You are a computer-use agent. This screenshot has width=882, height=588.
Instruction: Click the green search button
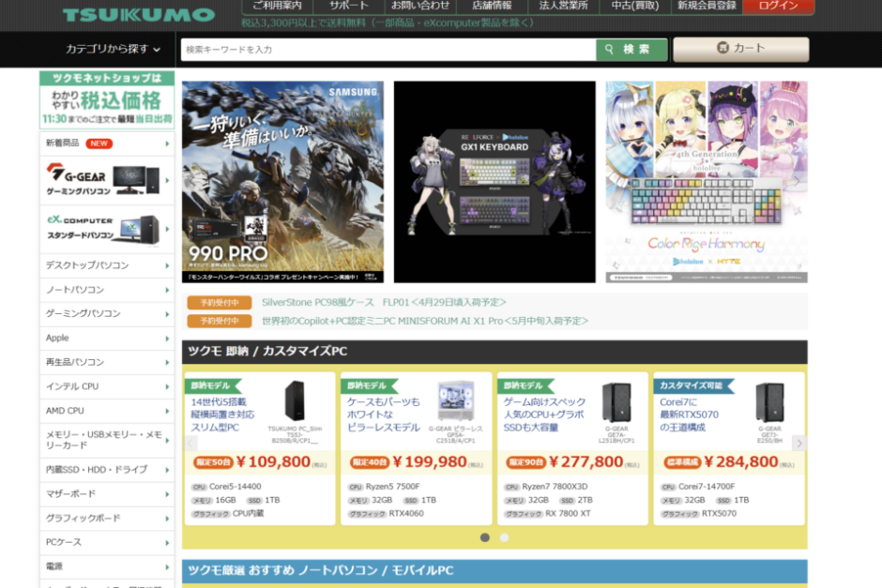point(631,50)
